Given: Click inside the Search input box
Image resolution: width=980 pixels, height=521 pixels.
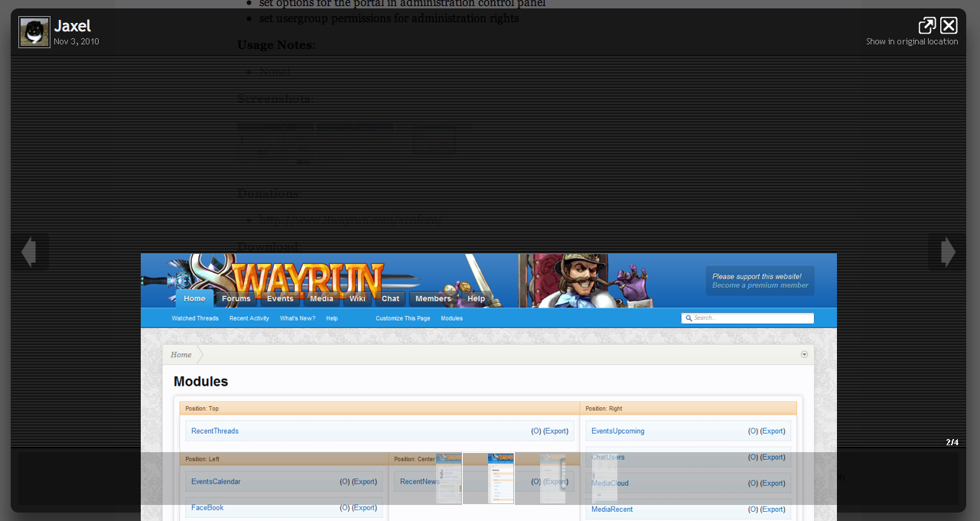Looking at the screenshot, I should tap(747, 317).
